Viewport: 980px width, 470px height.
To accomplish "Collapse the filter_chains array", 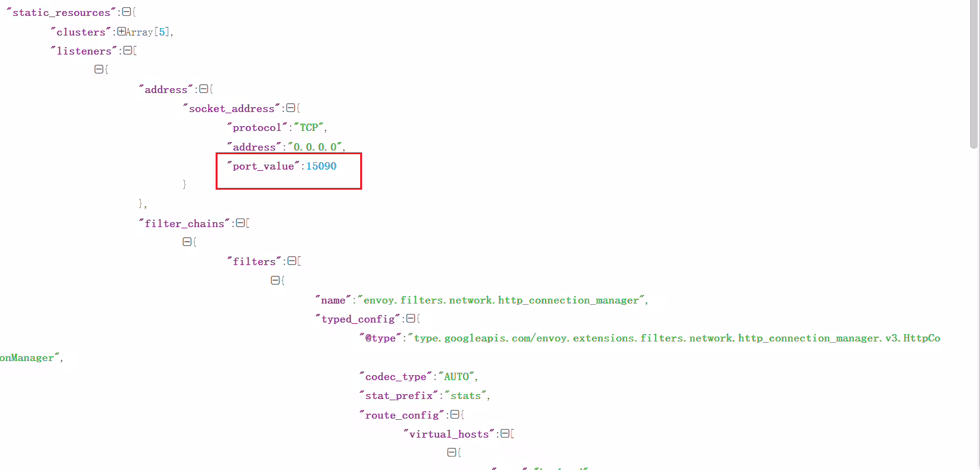I will pyautogui.click(x=240, y=223).
